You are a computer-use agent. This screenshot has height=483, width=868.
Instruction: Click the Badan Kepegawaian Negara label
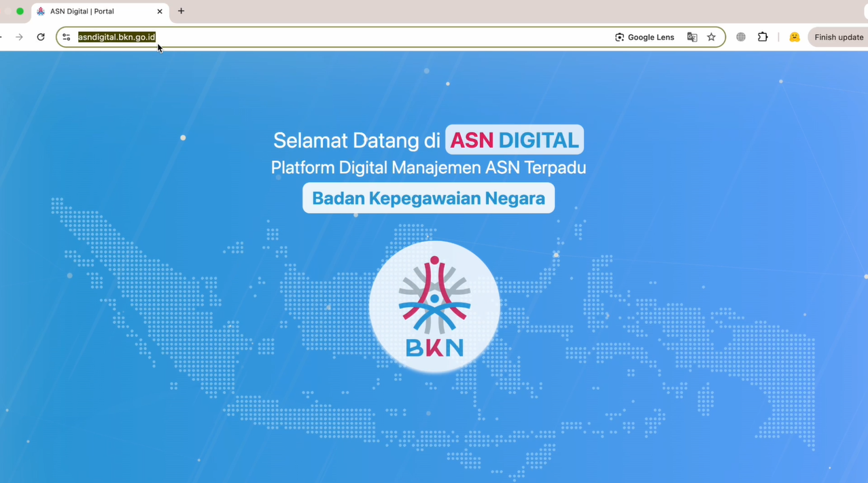coord(428,198)
